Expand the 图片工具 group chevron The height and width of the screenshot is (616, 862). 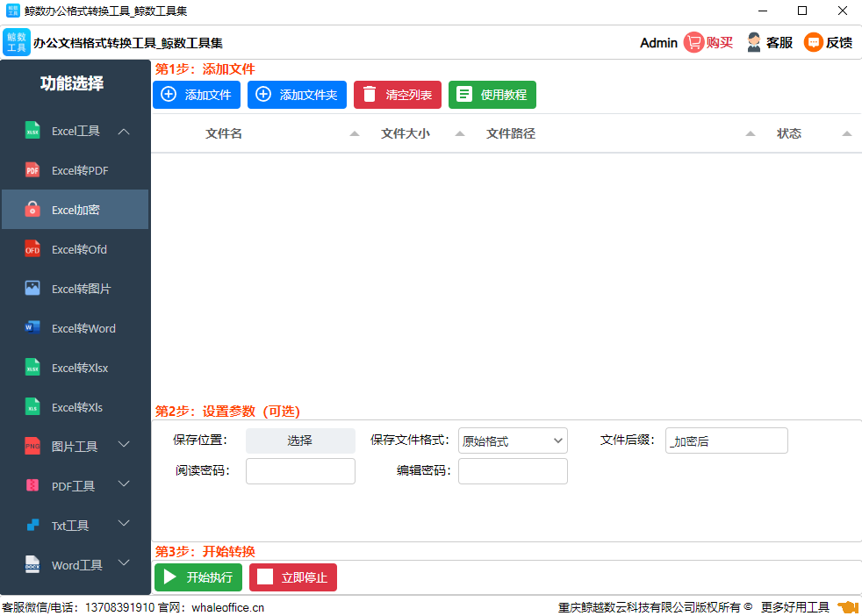[124, 444]
